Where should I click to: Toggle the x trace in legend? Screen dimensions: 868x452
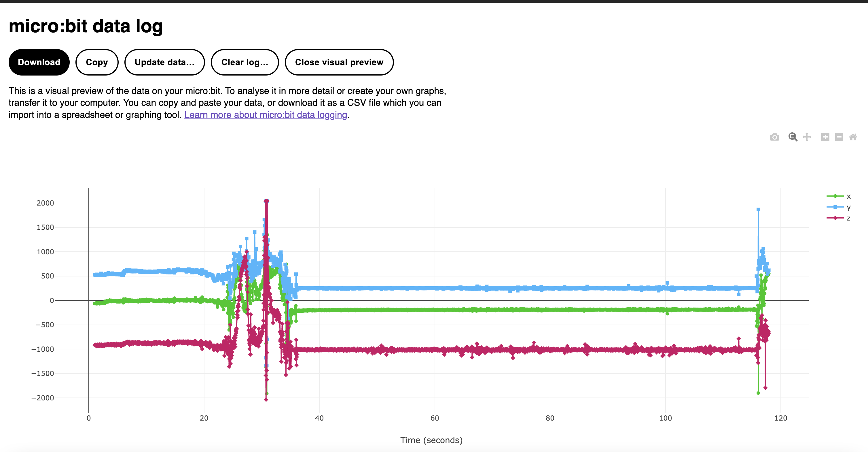(839, 196)
